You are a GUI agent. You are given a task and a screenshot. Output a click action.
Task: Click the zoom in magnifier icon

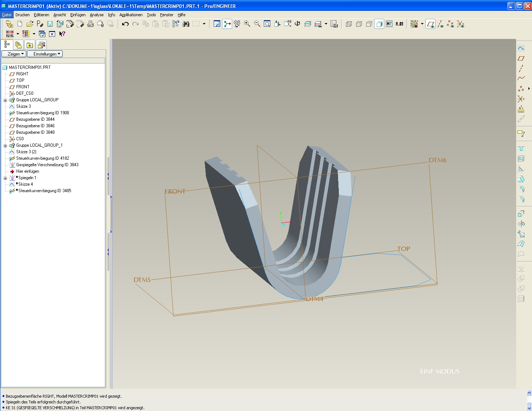247,24
